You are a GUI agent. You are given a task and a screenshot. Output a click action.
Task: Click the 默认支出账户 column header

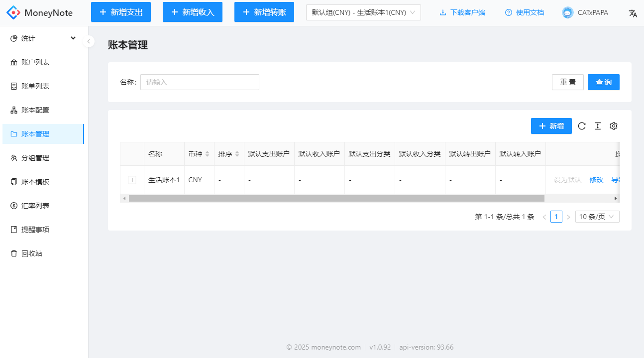[269, 154]
